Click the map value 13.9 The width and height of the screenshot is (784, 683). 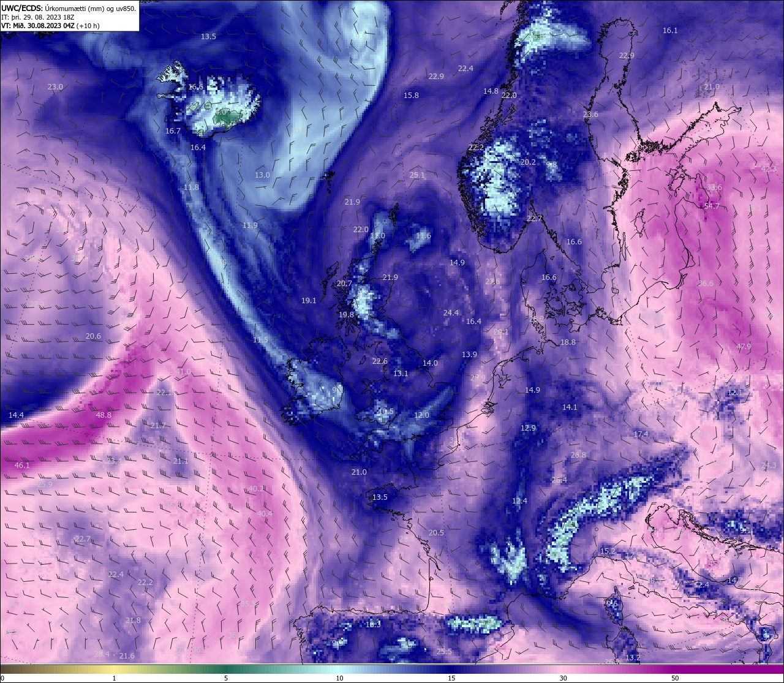[469, 355]
